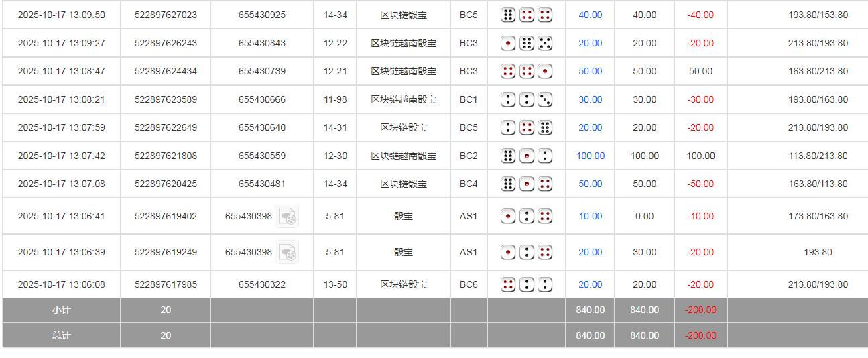The height and width of the screenshot is (358, 868).
Task: Click the five-dot die in the 13:09:27 row
Action: 545,43
